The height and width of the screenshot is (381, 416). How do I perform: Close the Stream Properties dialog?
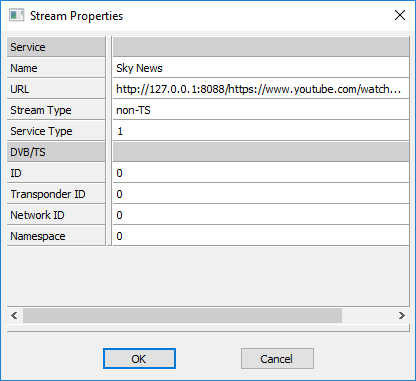point(400,15)
